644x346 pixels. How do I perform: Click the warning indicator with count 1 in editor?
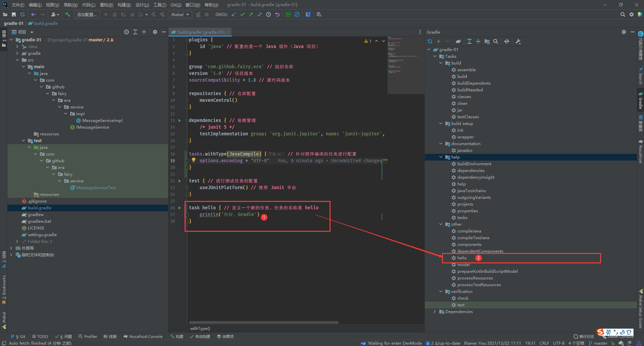click(368, 41)
